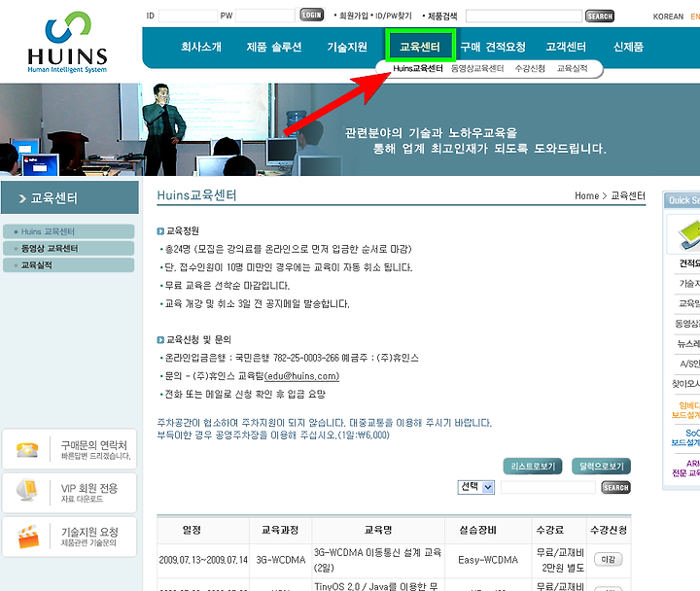
Task: Open the 신제품 menu
Action: coord(629,47)
